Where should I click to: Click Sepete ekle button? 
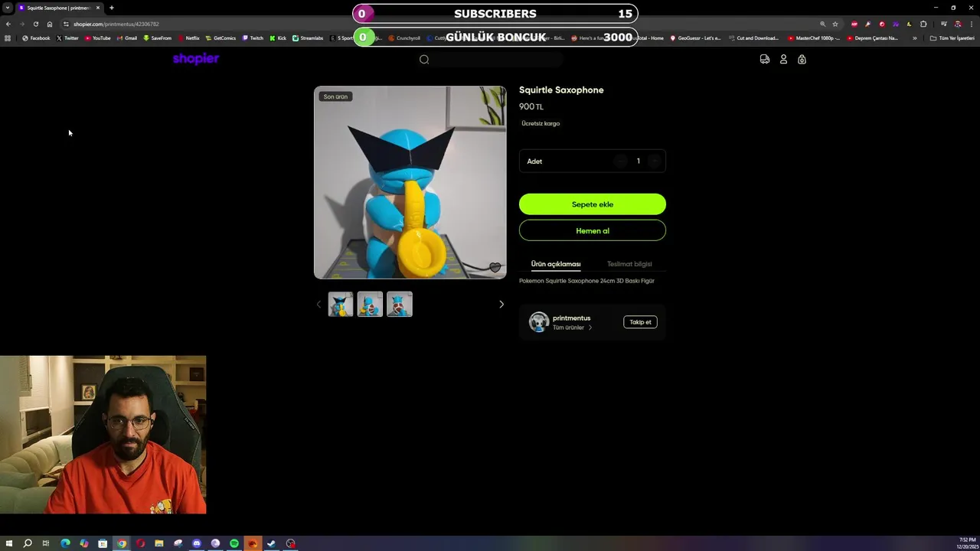coord(593,204)
